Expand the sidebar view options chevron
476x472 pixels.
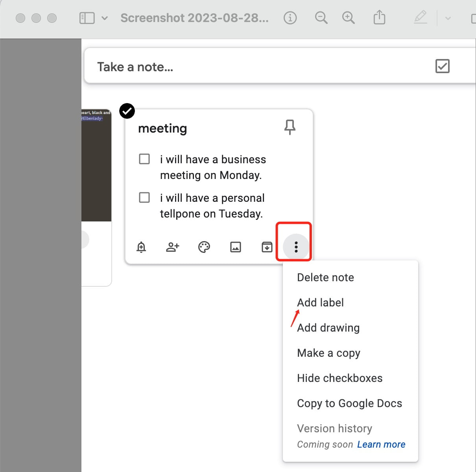coord(105,18)
